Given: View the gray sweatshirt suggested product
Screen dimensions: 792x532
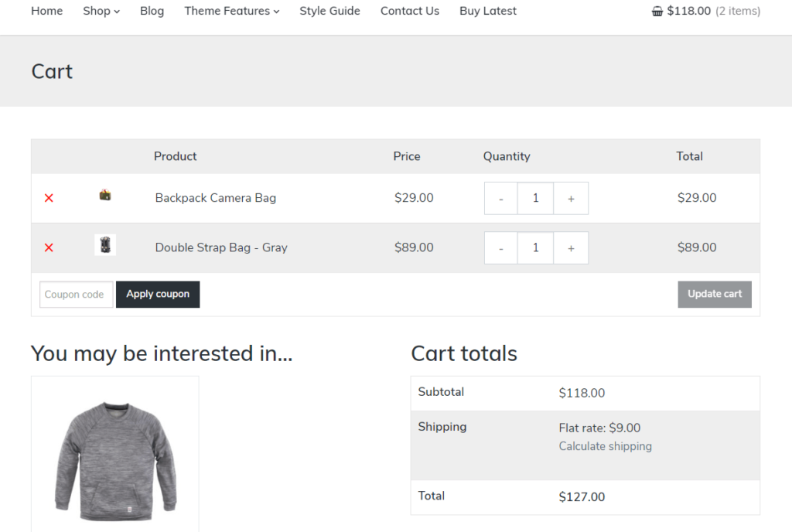Looking at the screenshot, I should click(x=115, y=456).
